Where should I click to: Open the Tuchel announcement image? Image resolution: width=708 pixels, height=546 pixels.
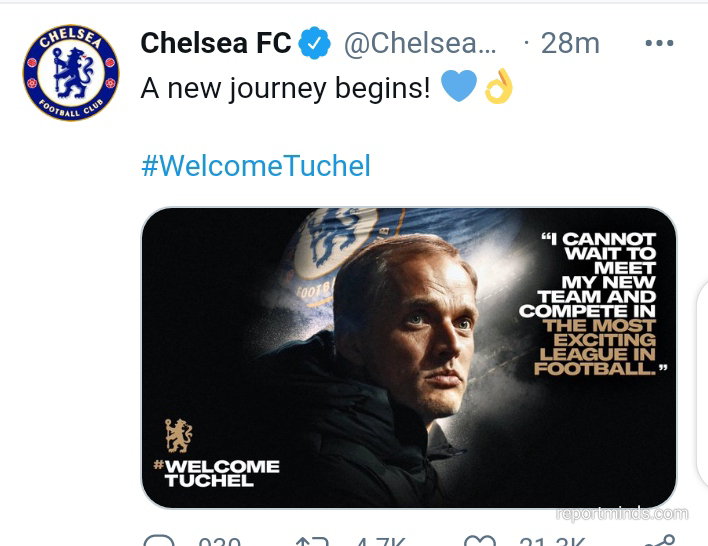click(x=409, y=357)
